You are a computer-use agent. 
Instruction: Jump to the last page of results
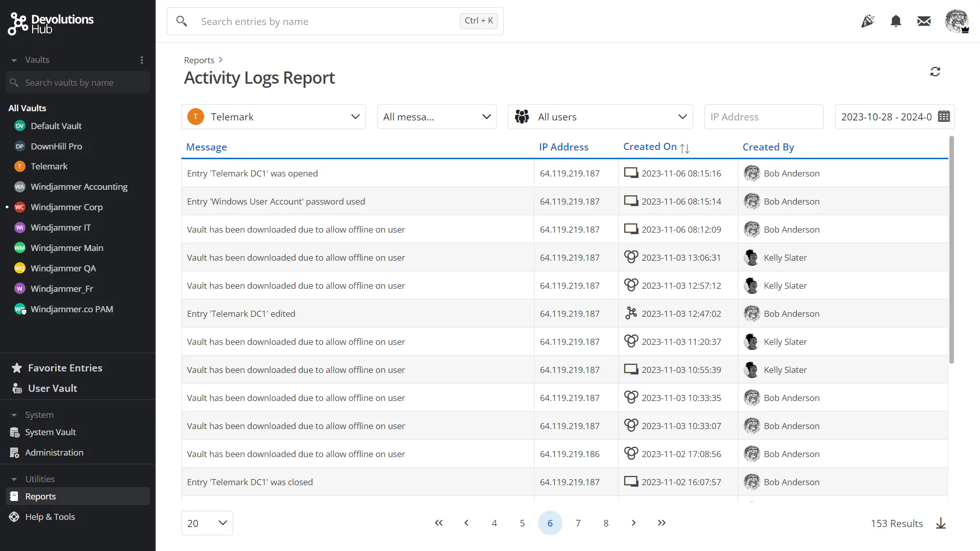tap(661, 523)
